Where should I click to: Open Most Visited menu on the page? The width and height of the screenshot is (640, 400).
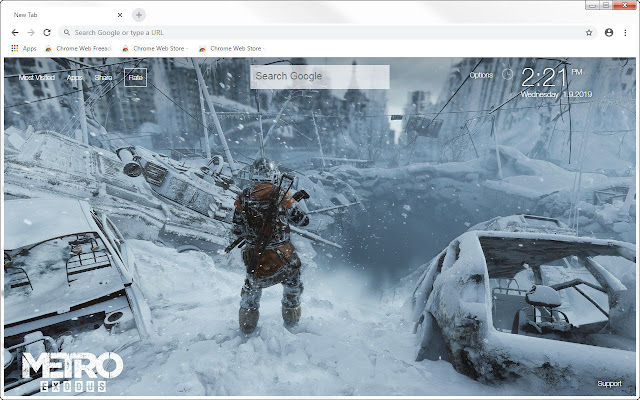tap(37, 77)
